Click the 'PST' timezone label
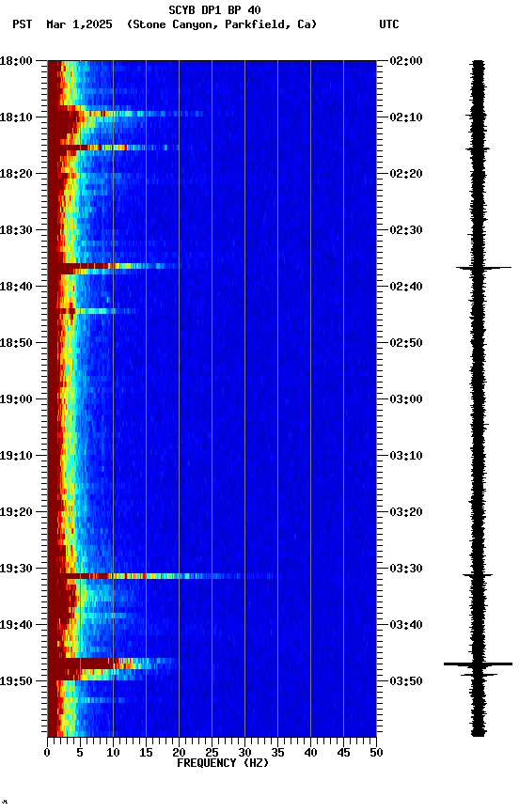 [x=23, y=24]
